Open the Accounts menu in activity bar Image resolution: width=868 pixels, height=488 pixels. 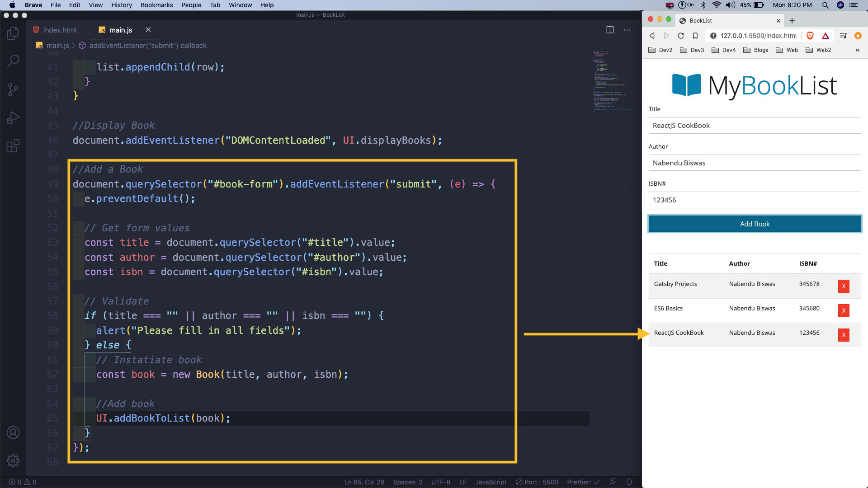(x=13, y=433)
